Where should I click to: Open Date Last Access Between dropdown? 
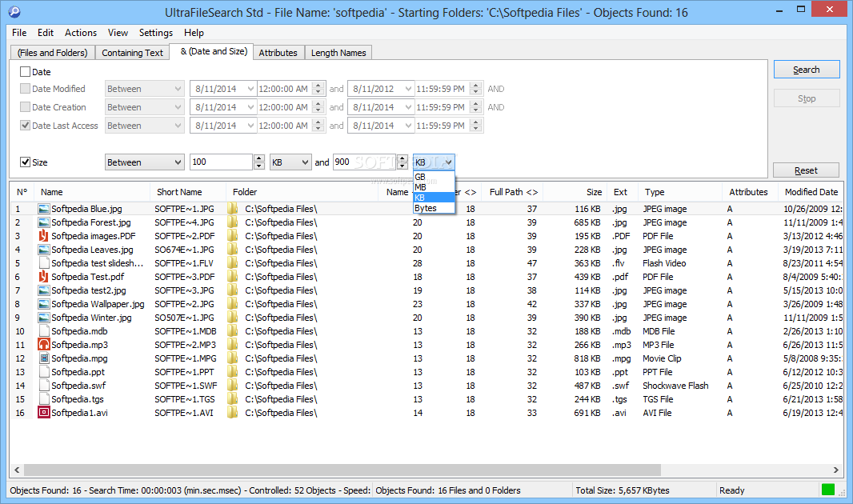click(x=144, y=126)
